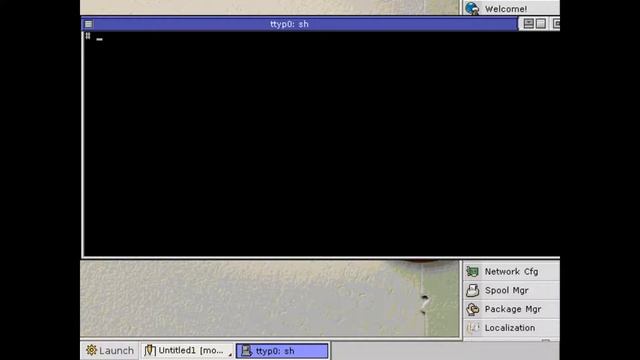Open Network Cfg from the shelf

click(x=512, y=271)
